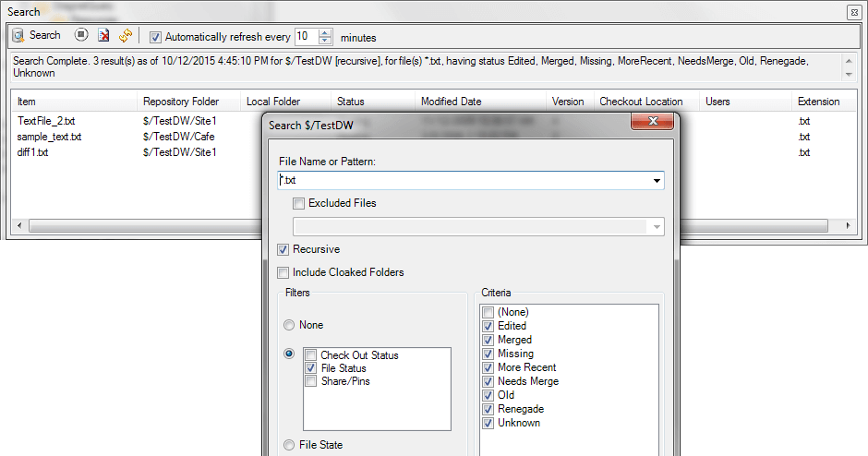Check Include Cloaked Folders

point(284,272)
